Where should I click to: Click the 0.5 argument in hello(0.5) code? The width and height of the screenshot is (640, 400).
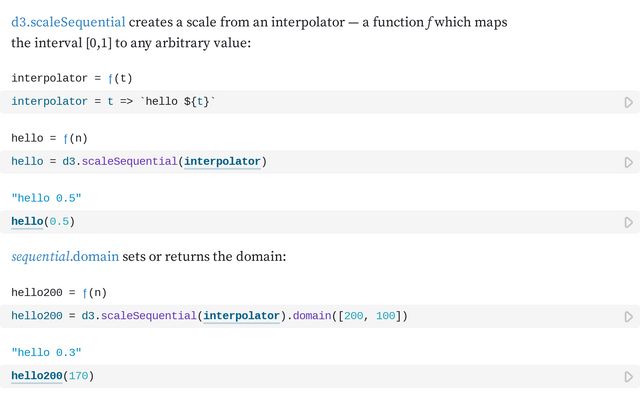point(58,221)
